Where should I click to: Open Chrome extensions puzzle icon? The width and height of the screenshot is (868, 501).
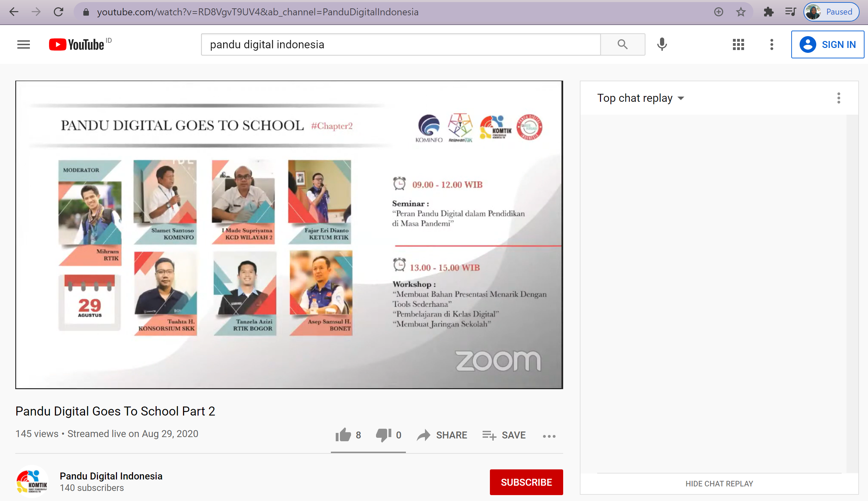[x=768, y=12]
